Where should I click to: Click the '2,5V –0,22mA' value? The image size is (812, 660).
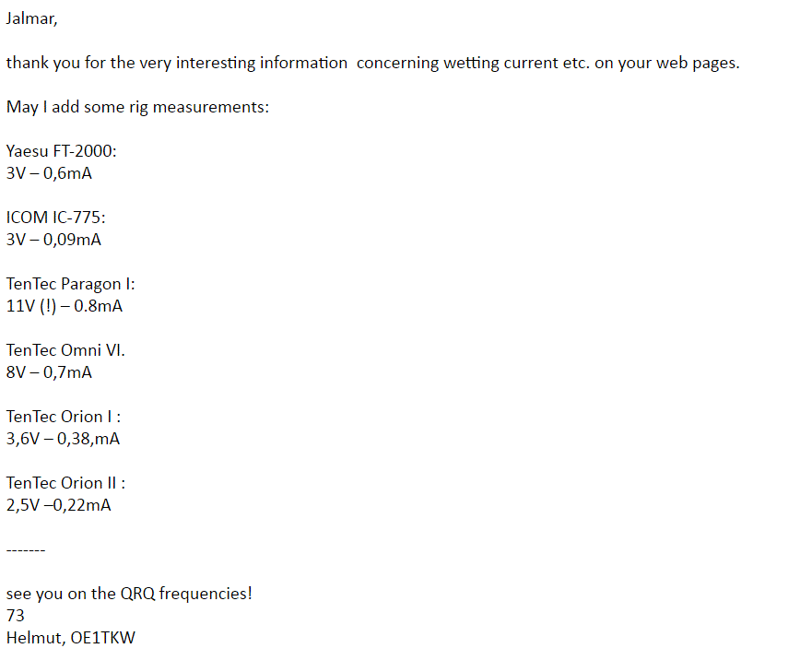pyautogui.click(x=58, y=505)
